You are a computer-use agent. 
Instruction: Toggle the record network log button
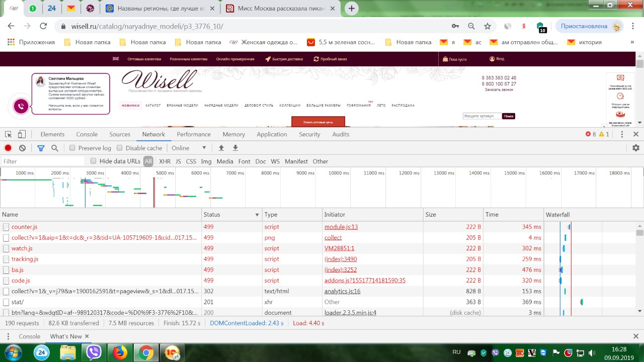(x=8, y=148)
